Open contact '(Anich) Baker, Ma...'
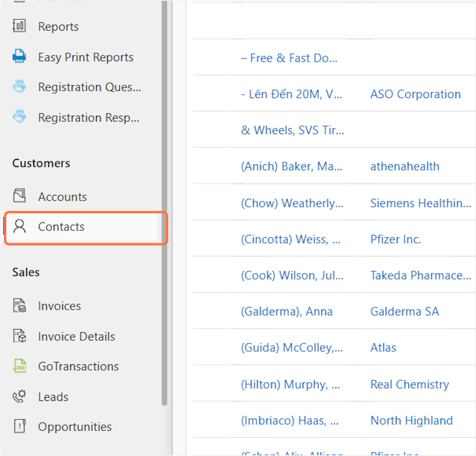 (x=292, y=166)
